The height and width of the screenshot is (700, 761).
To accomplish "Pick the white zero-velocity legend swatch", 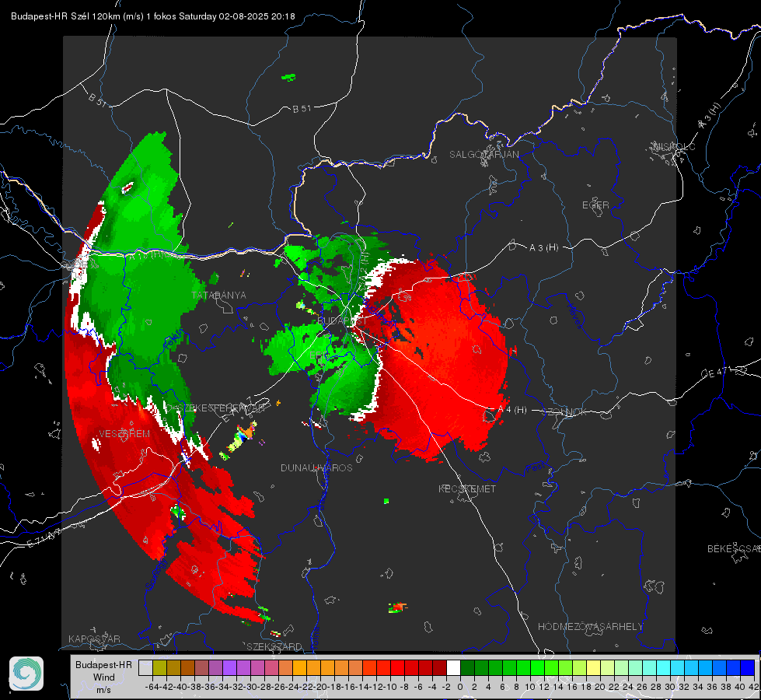I will pos(453,668).
